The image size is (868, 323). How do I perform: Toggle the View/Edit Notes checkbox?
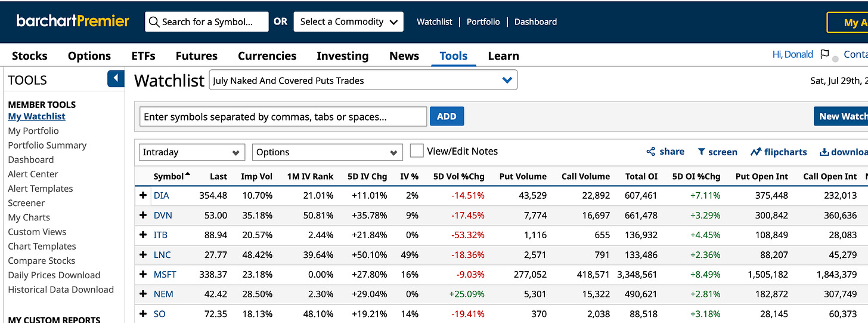tap(417, 151)
